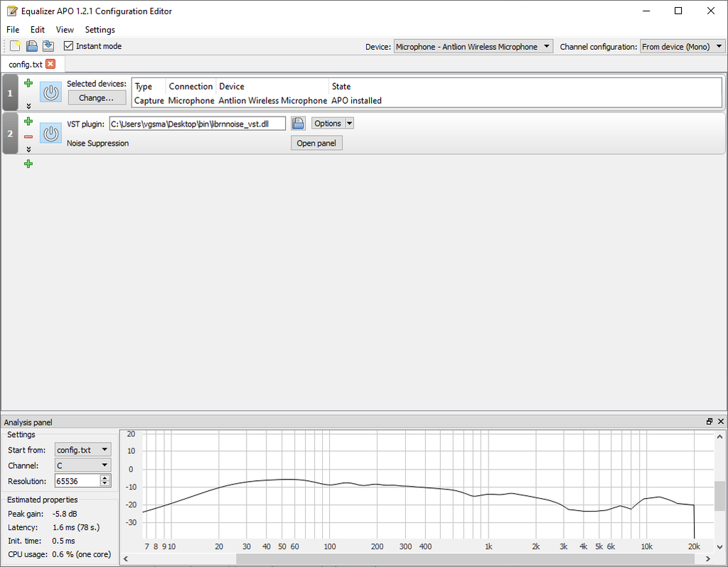Open the Device selection dropdown
This screenshot has height=567, width=728.
[x=473, y=47]
